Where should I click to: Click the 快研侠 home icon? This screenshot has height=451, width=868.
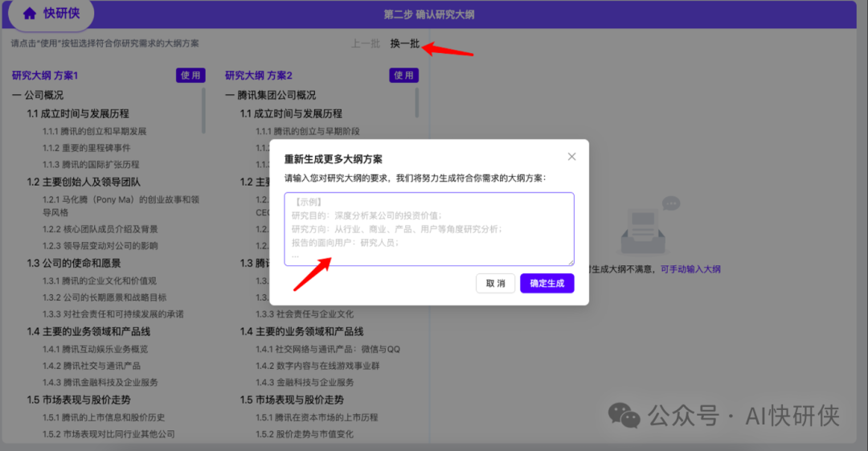coord(30,14)
